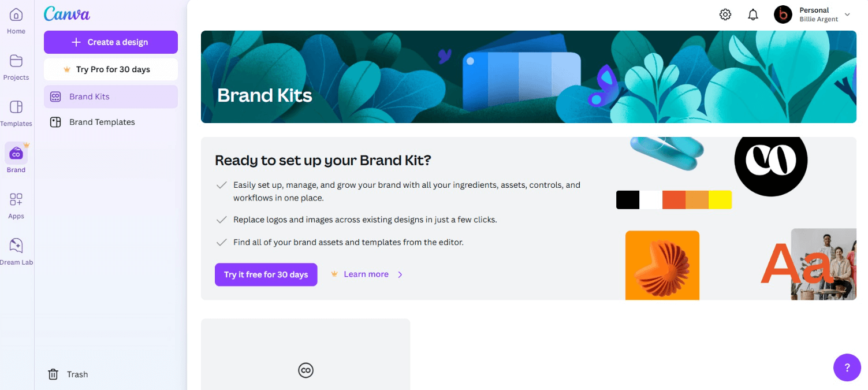Click Try it free for 30 days
This screenshot has width=868, height=390.
click(266, 274)
